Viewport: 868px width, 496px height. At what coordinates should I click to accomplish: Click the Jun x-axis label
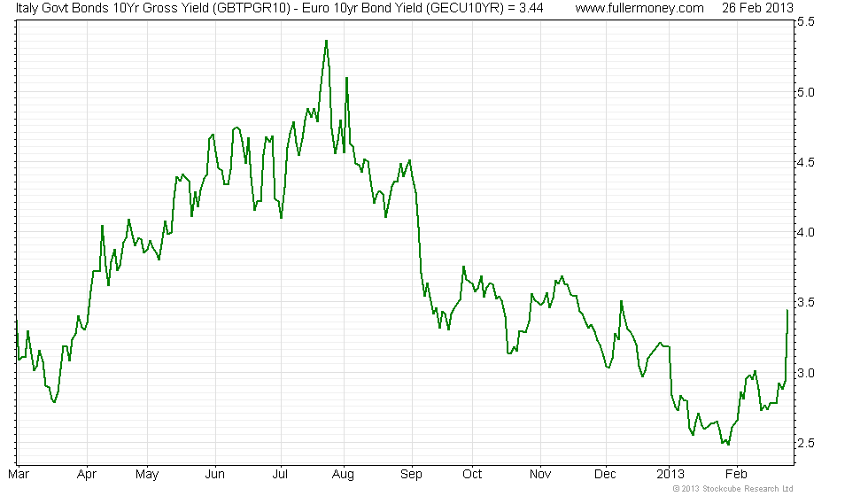[214, 475]
